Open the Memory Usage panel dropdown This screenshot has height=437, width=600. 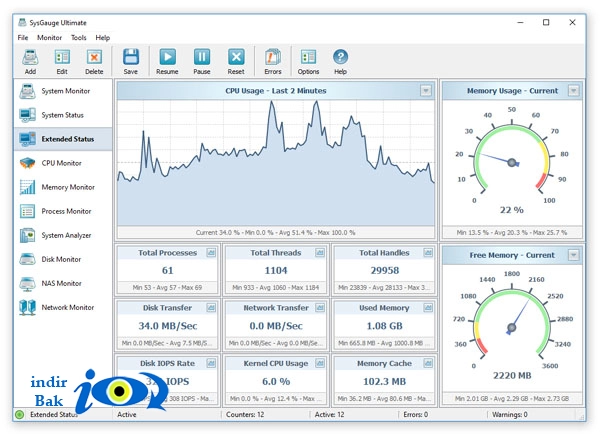573,91
